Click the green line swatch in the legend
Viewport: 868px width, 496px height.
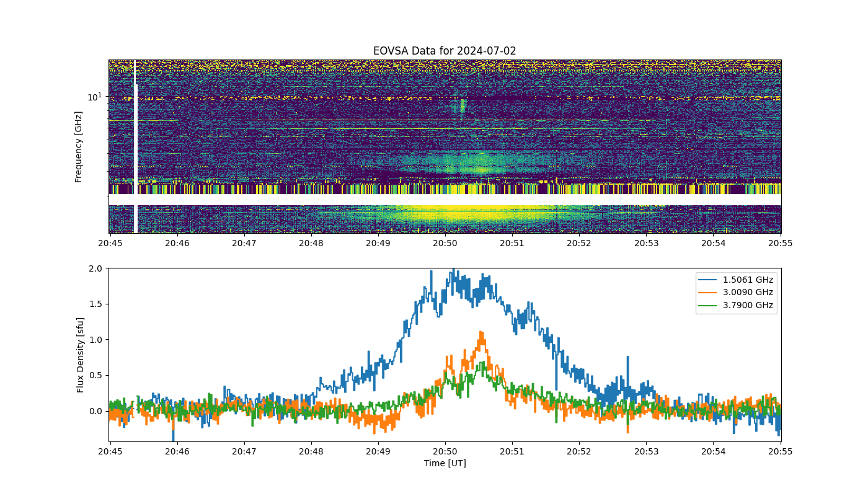[x=707, y=304]
